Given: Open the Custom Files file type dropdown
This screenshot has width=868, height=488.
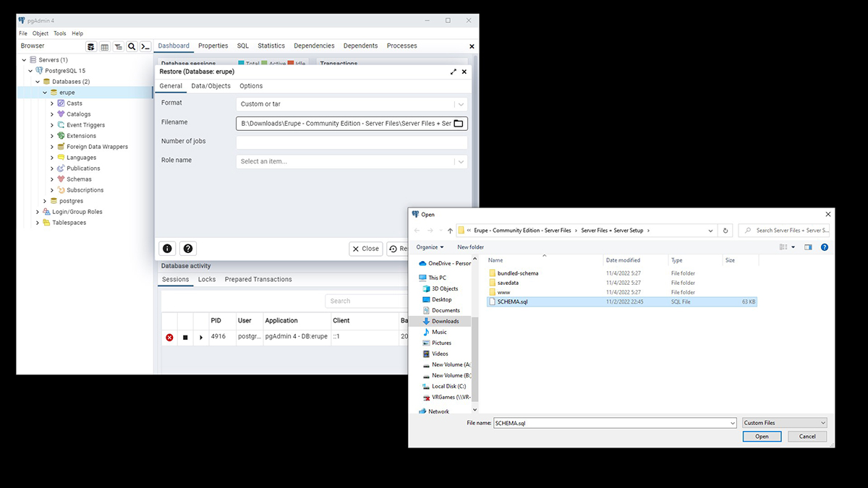Looking at the screenshot, I should click(x=784, y=423).
